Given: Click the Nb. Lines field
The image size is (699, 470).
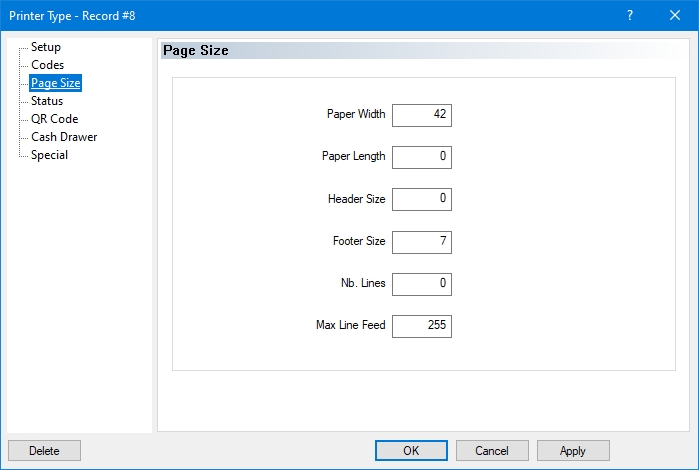Looking at the screenshot, I should pos(422,284).
